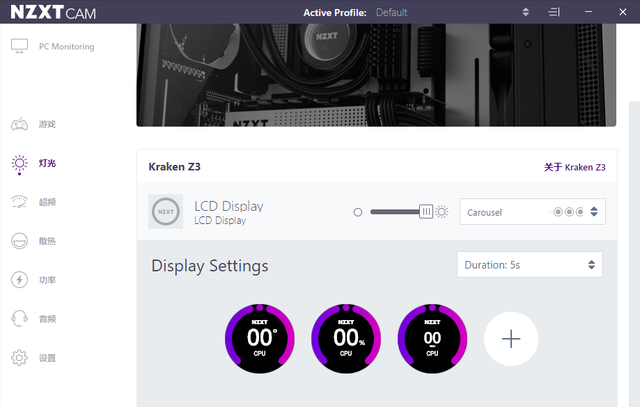The image size is (640, 407).
Task: Open the 关于 Kraken Z3 link
Action: (574, 167)
